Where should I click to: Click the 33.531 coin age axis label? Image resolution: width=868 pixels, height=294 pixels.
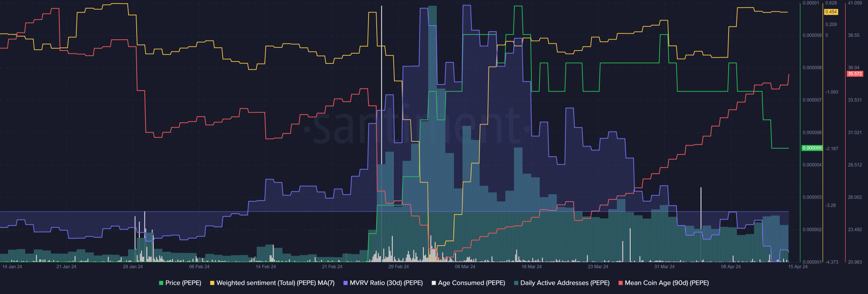pyautogui.click(x=855, y=100)
